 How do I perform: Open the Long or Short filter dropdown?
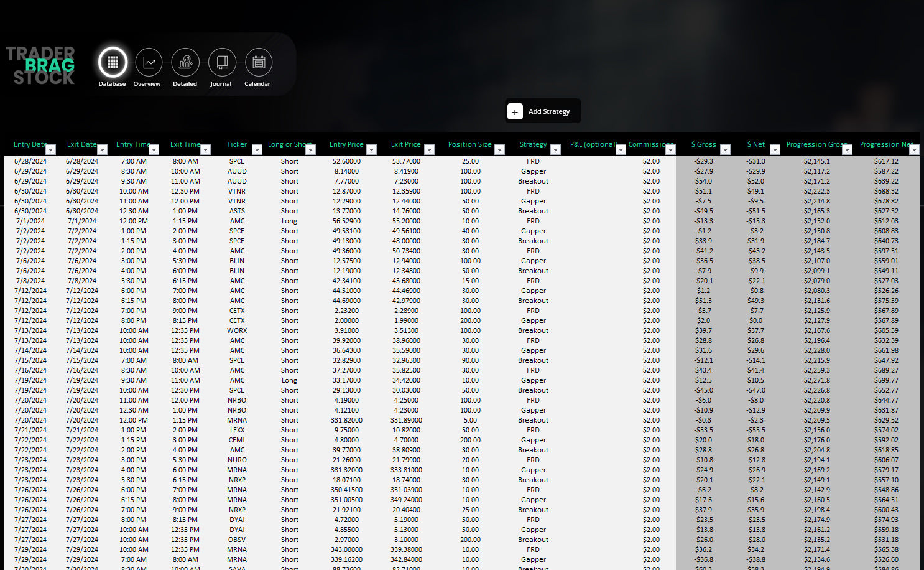pyautogui.click(x=311, y=149)
